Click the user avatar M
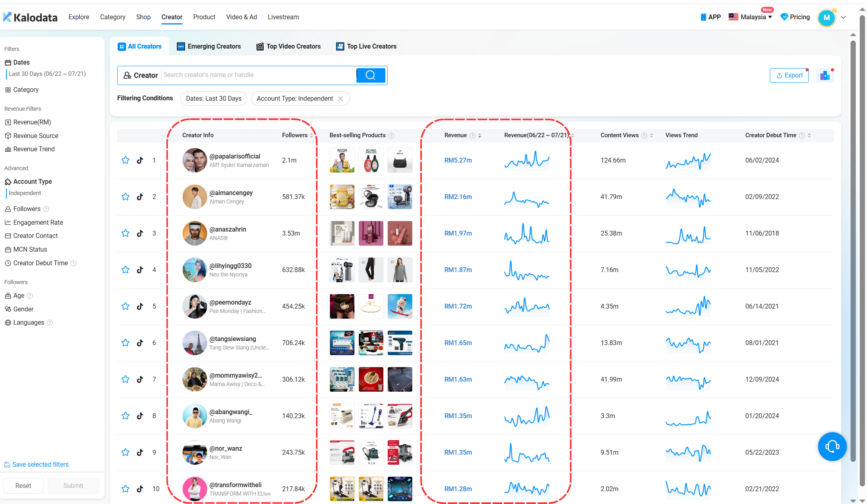The width and height of the screenshot is (867, 504). coord(826,18)
